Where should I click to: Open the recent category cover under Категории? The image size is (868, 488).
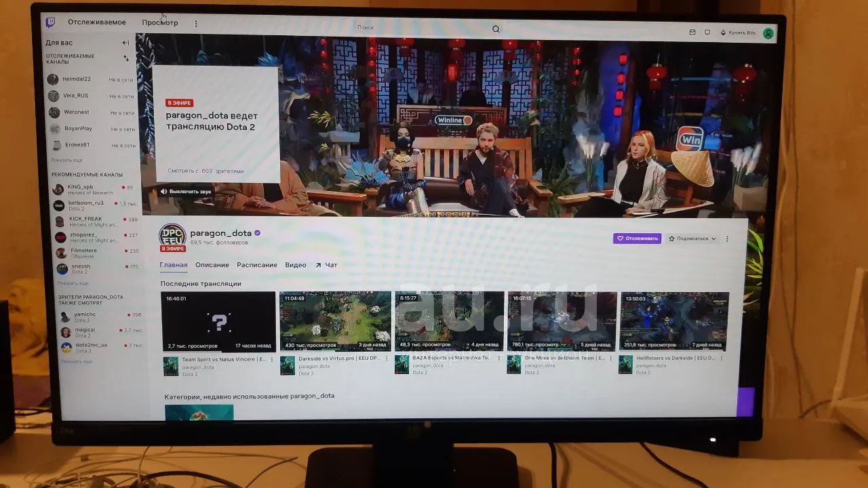click(199, 413)
